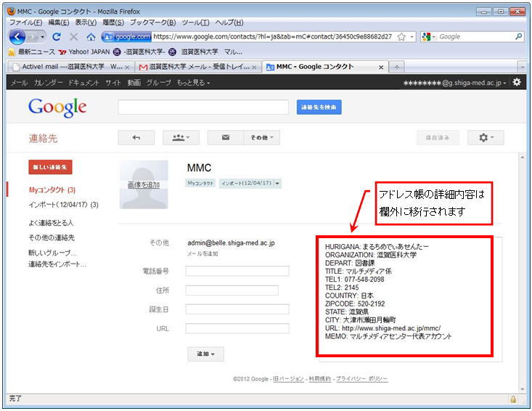Stop loading with the X icon
532x411 pixels.
click(73, 36)
